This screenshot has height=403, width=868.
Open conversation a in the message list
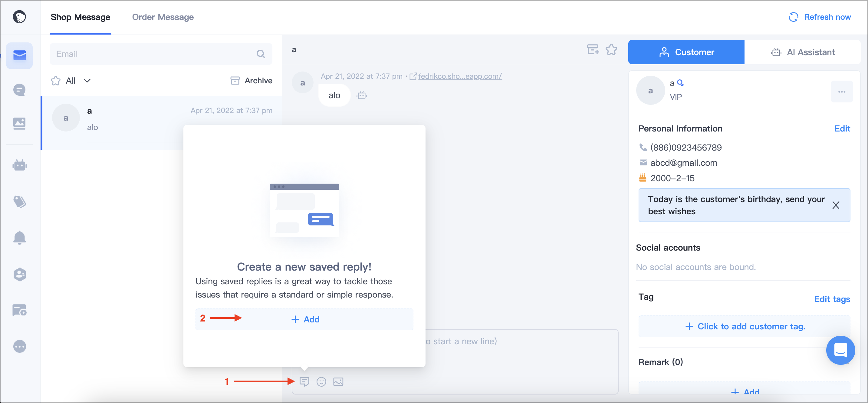pos(161,123)
